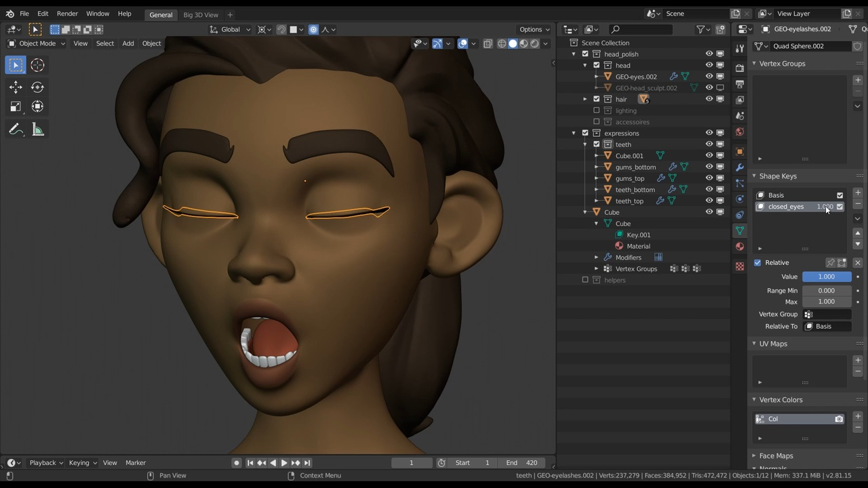Select the Move tool
Viewport: 868px width, 488px height.
tap(16, 87)
